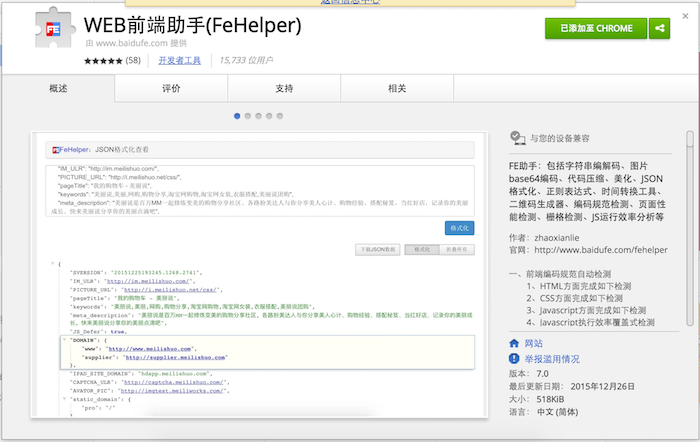Click the 作者: zhaoxianlie line
This screenshot has height=442, width=700.
click(x=544, y=238)
